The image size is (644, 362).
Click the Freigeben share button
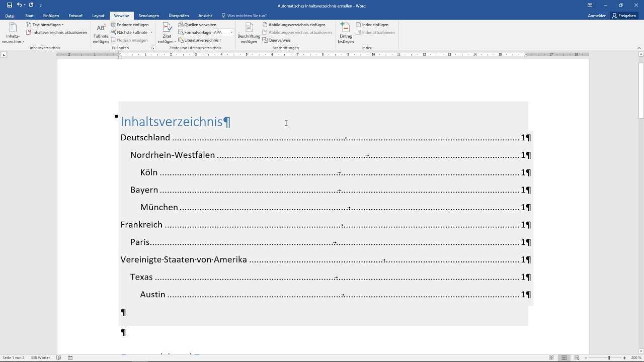[624, 16]
